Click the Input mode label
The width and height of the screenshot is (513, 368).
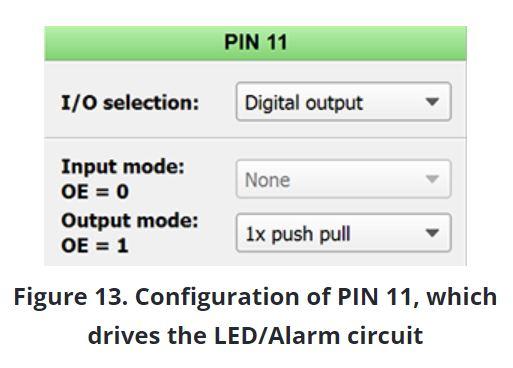coord(123,166)
